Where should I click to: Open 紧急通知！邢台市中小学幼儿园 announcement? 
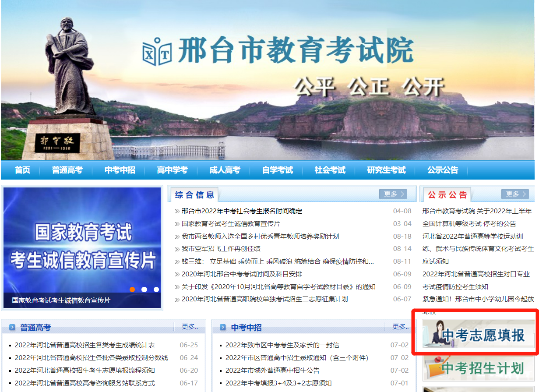coord(478,299)
